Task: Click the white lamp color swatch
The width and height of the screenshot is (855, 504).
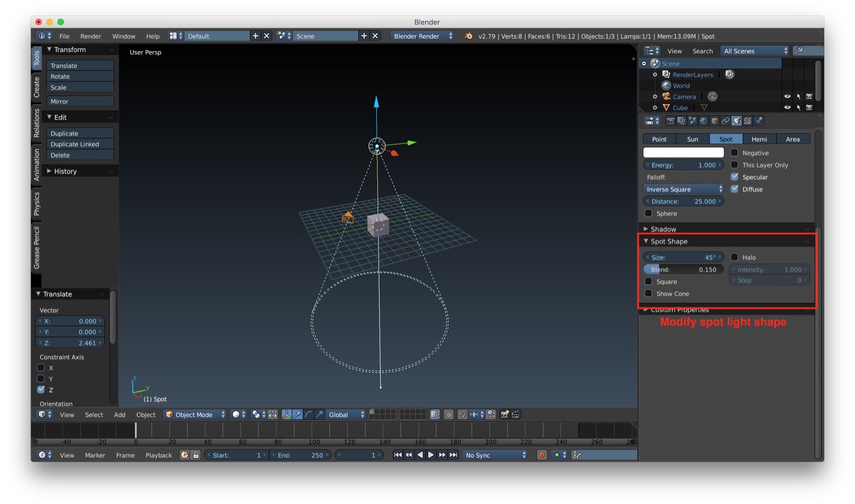Action: [x=683, y=153]
